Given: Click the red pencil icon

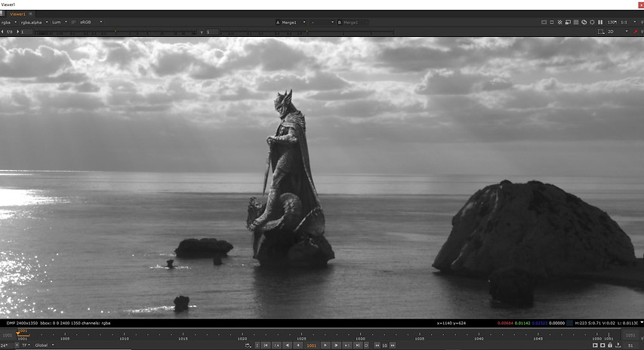Looking at the screenshot, I should point(636,32).
